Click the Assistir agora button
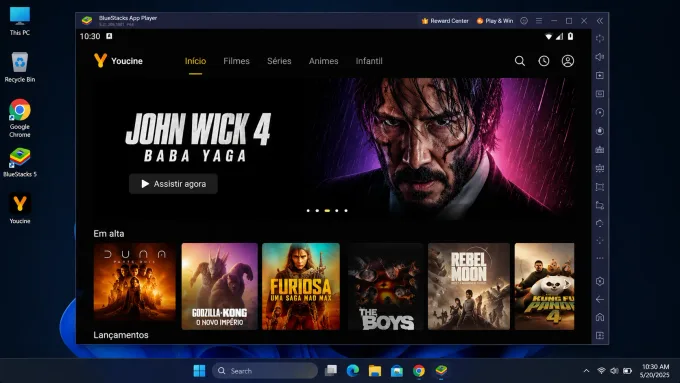Screen dimensions: 680x383 (x=173, y=184)
